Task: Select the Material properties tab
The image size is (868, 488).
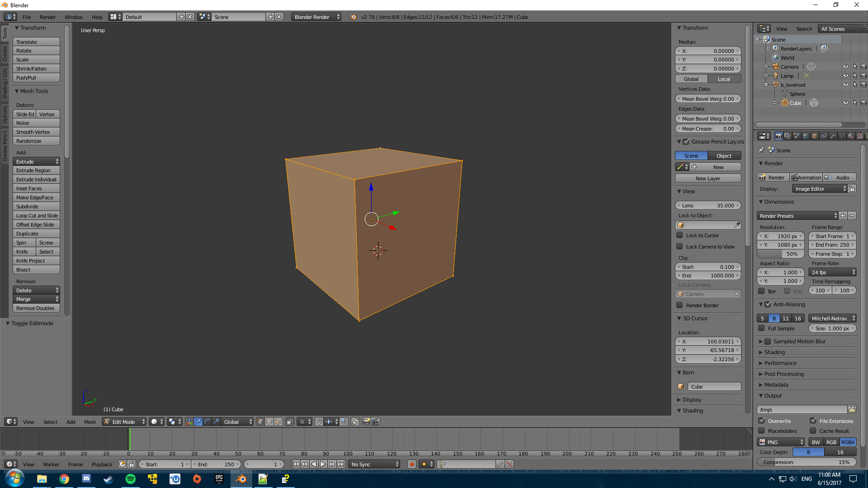Action: pos(851,136)
